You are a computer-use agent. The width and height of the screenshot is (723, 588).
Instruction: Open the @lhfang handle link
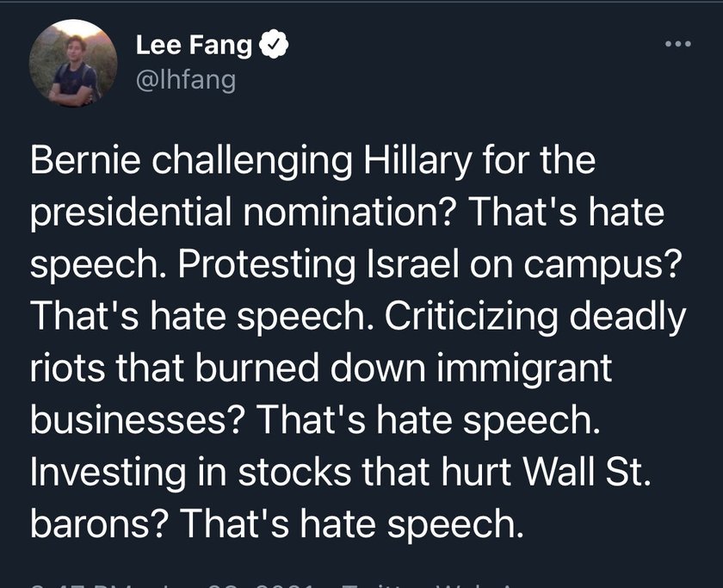click(x=186, y=80)
